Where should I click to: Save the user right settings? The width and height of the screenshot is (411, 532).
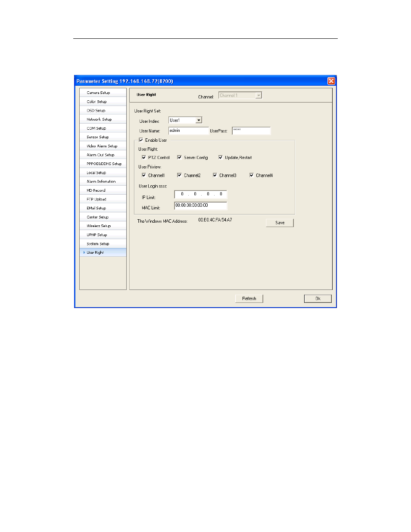click(x=280, y=223)
